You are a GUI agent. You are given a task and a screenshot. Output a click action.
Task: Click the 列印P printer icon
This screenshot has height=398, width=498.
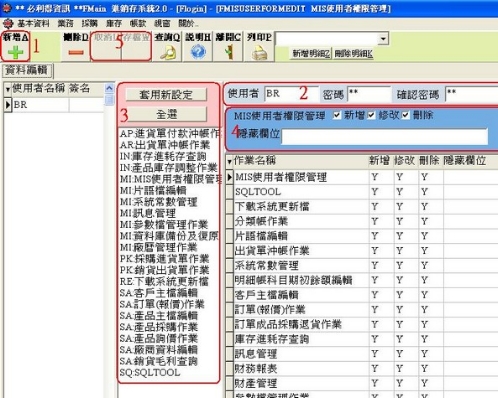pyautogui.click(x=259, y=52)
